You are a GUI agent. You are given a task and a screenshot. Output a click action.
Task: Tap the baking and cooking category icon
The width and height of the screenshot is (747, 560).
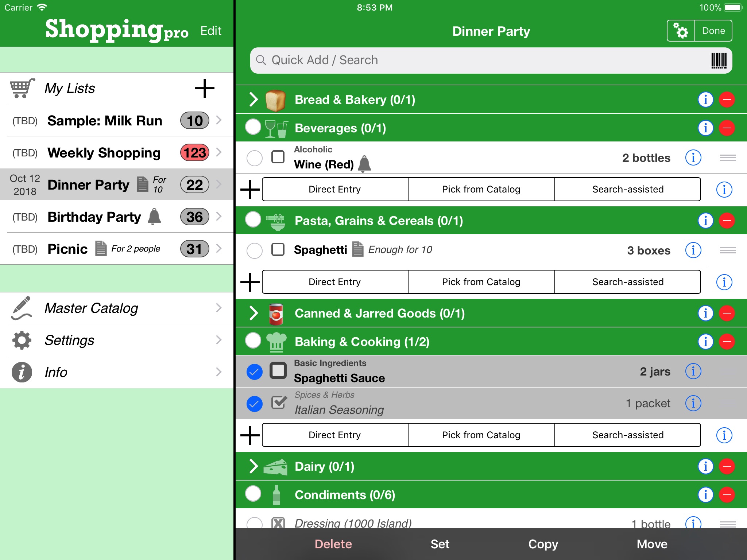[x=276, y=342]
